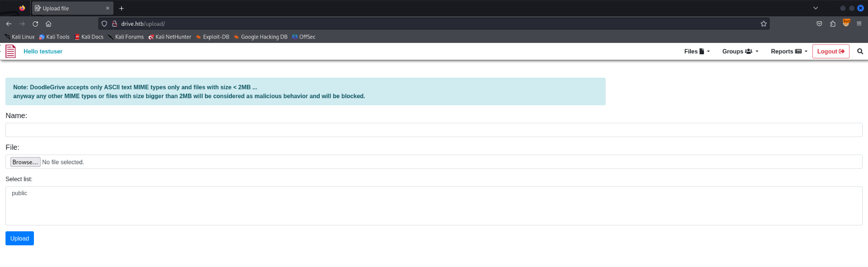This screenshot has height=267, width=868.
Task: Click the search magnifier icon in navbar
Action: click(860, 52)
